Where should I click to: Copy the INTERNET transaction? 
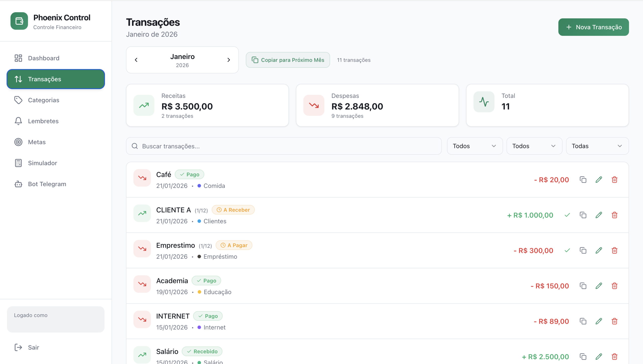point(583,321)
